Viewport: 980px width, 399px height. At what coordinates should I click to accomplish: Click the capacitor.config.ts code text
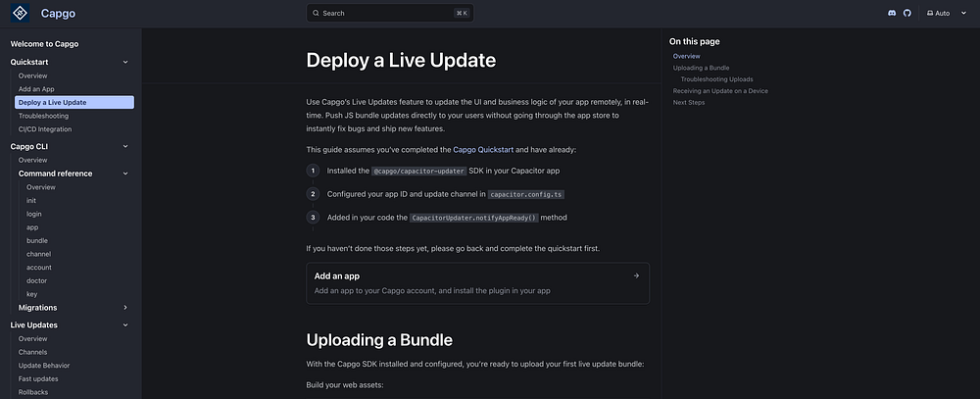coord(526,194)
